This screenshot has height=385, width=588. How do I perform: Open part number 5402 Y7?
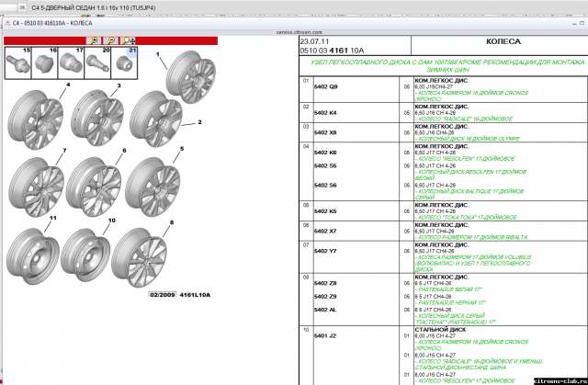coord(326,251)
